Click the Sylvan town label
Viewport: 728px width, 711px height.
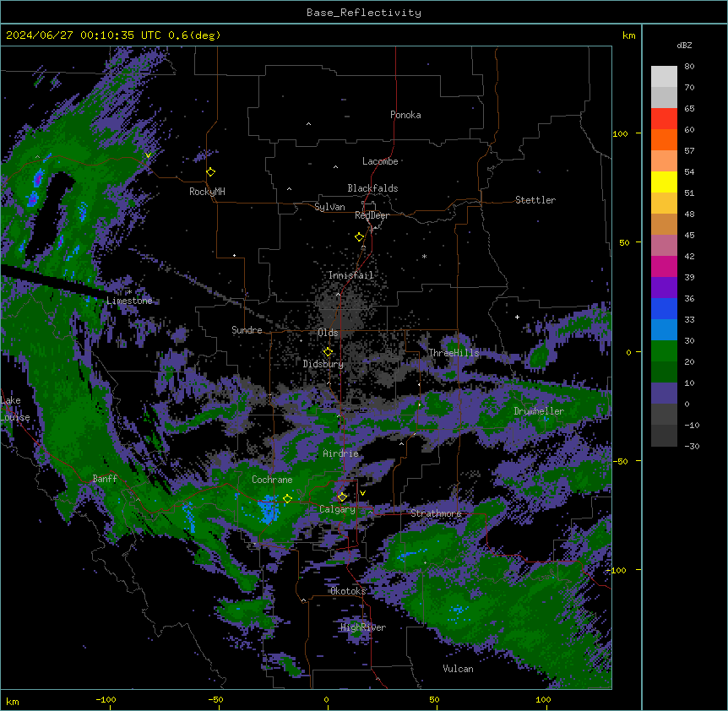[329, 207]
